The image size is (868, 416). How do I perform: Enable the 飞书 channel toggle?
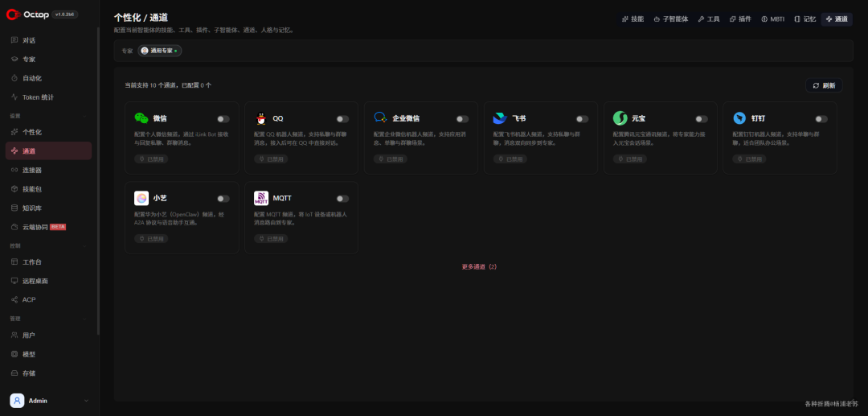point(582,119)
